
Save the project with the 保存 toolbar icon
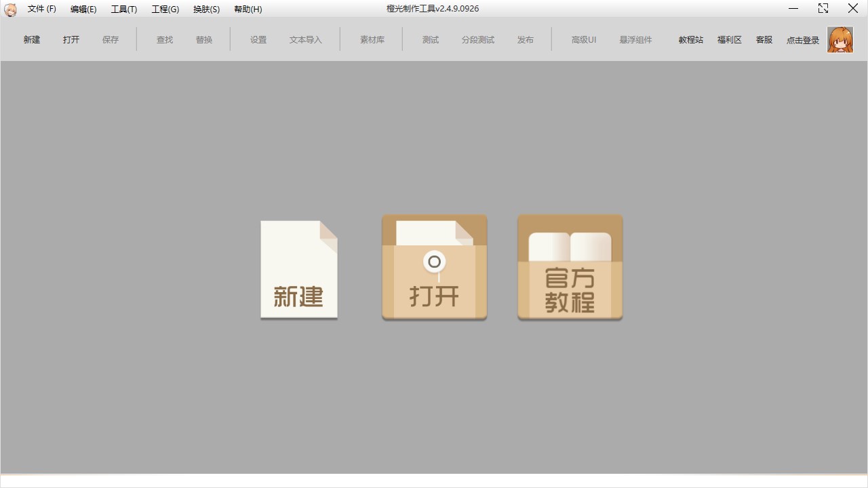click(110, 39)
